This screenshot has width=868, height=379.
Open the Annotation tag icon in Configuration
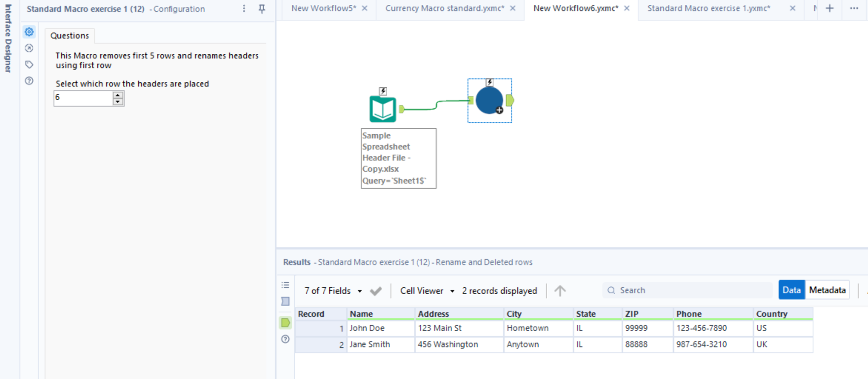point(29,65)
